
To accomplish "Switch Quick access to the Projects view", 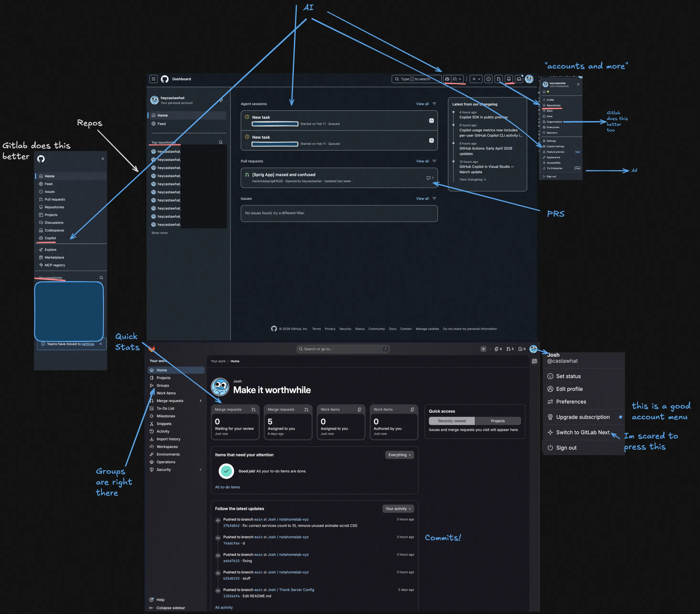I will 498,421.
